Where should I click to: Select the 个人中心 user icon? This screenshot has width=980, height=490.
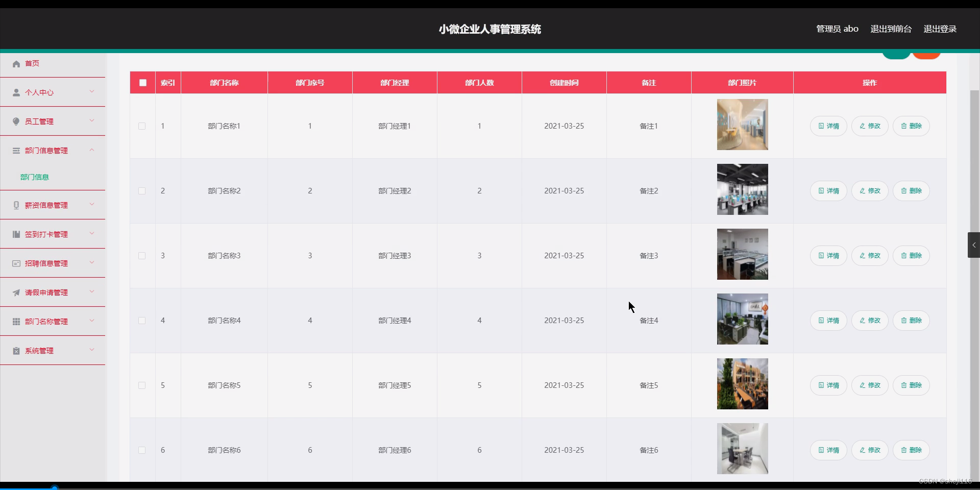point(16,92)
